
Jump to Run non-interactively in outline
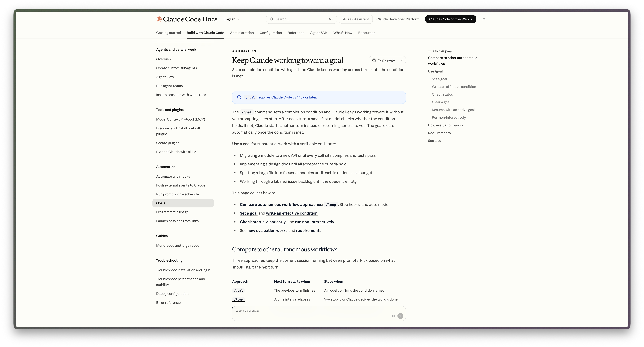pyautogui.click(x=449, y=118)
